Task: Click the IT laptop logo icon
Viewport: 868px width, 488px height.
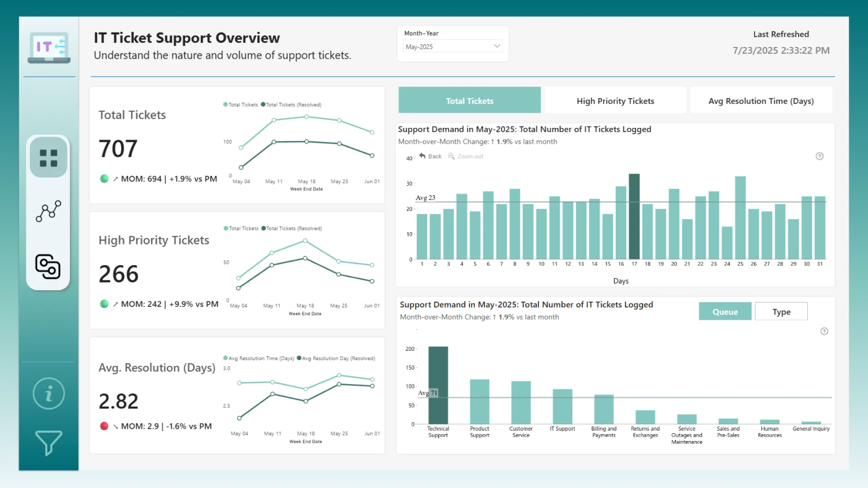Action: tap(49, 47)
